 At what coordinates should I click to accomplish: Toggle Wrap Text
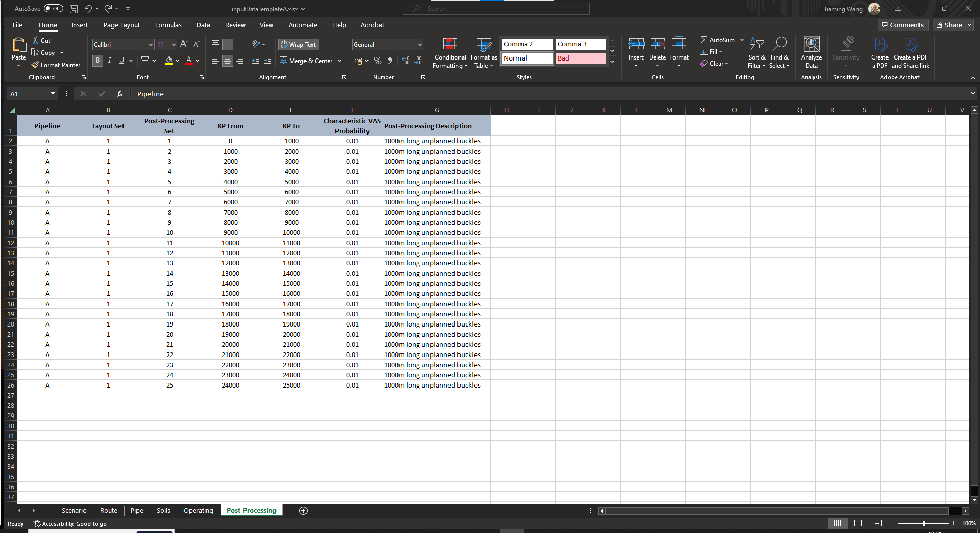(298, 45)
